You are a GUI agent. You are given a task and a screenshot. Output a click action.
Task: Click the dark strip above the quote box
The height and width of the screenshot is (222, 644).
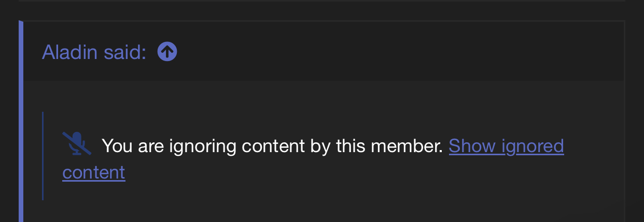click(x=321, y=10)
